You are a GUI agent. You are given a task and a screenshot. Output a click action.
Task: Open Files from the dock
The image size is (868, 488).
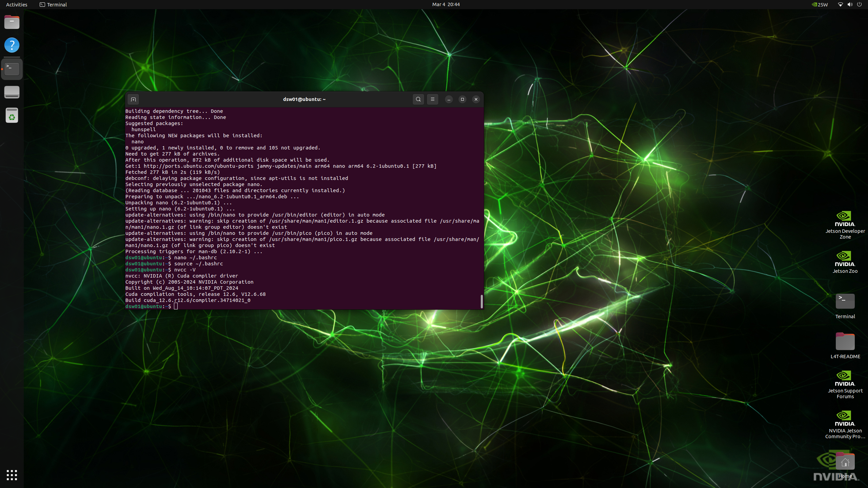pyautogui.click(x=12, y=22)
